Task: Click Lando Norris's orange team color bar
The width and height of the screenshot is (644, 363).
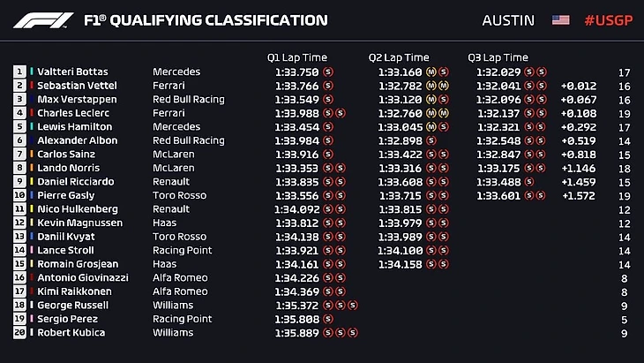Action: 32,168
